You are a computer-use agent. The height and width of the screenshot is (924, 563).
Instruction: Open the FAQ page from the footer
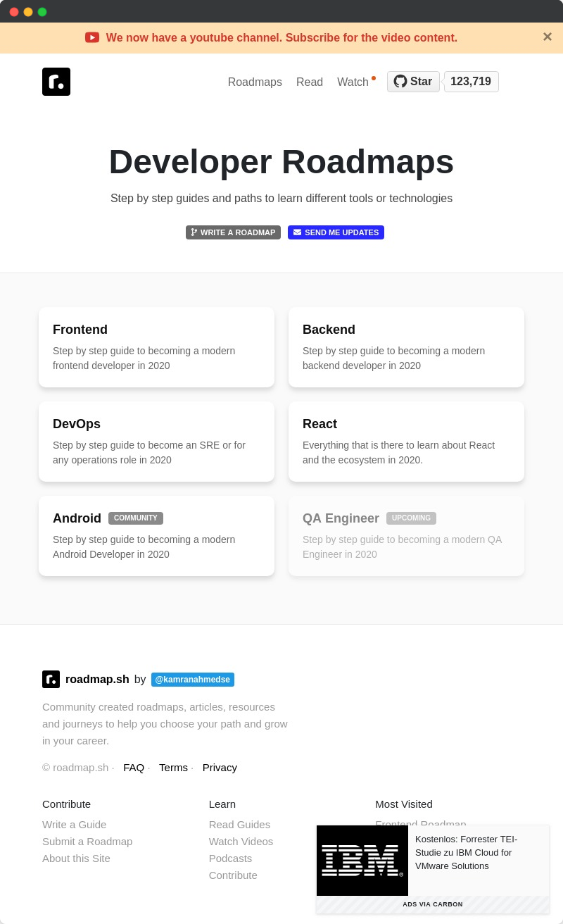pyautogui.click(x=134, y=767)
